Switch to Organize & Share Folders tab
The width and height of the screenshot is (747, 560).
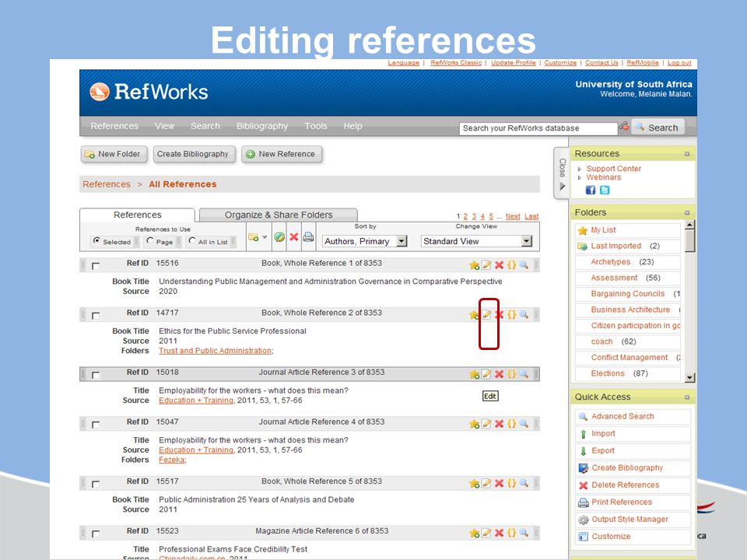tap(279, 215)
